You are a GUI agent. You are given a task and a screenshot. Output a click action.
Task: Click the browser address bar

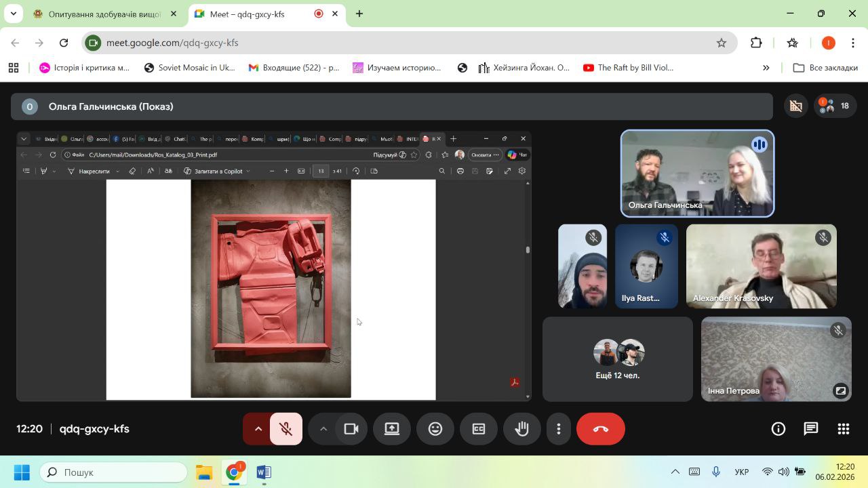pyautogui.click(x=407, y=43)
